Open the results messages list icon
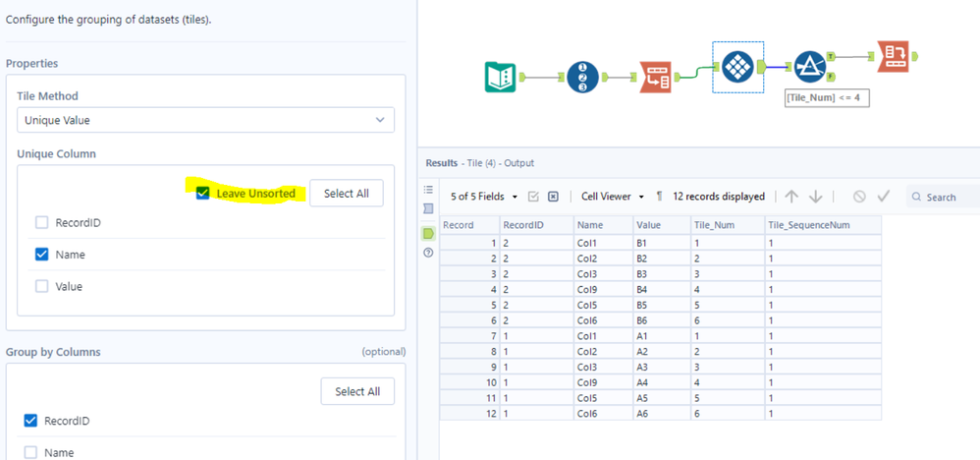980x460 pixels. (x=428, y=190)
